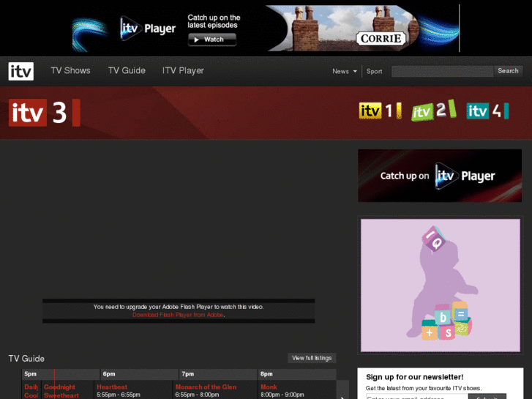Open the Sport link
This screenshot has height=399, width=532.
(x=374, y=71)
